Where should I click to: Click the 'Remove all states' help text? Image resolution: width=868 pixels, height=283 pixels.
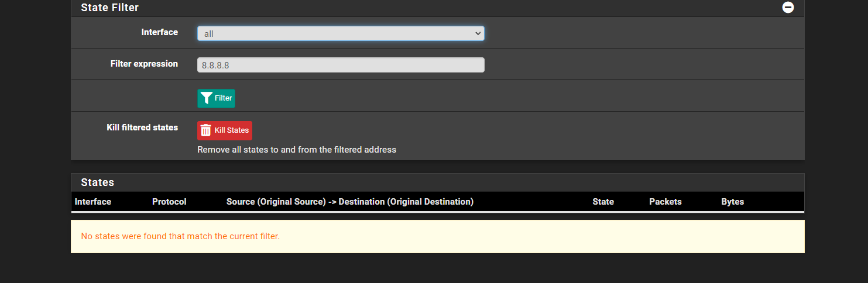pyautogui.click(x=297, y=150)
